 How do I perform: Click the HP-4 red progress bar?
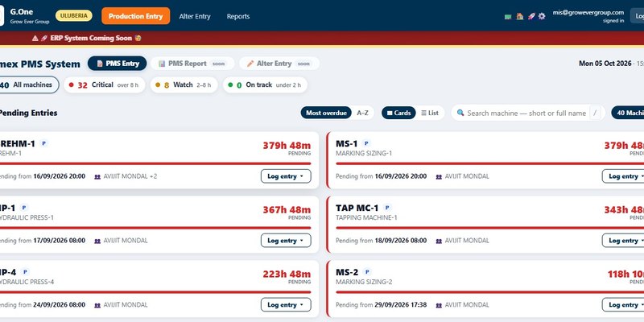coord(155,292)
